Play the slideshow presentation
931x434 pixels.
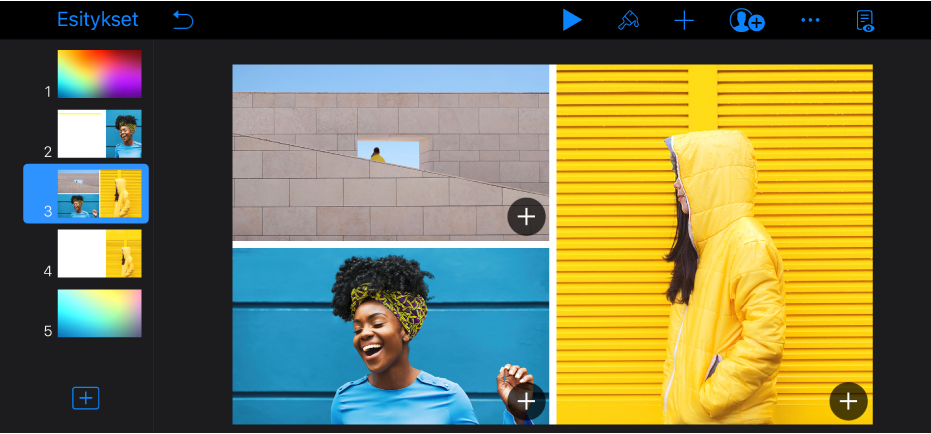(571, 20)
